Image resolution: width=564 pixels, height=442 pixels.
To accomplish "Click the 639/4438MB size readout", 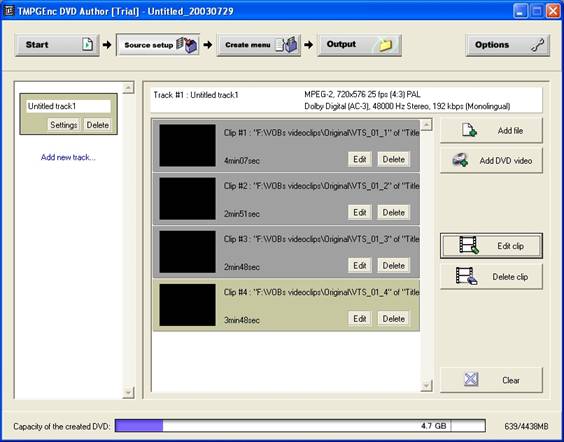I will [526, 427].
